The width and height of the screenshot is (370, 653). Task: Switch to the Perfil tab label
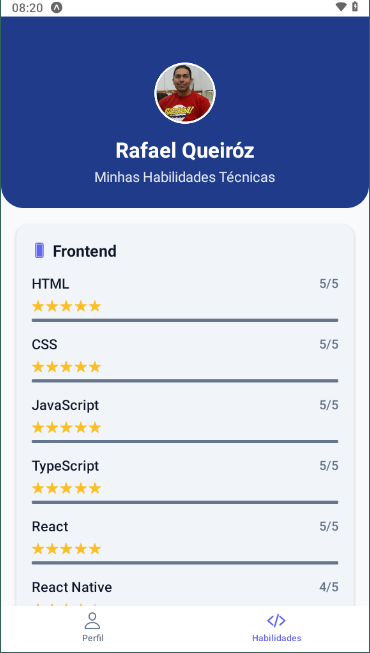[x=92, y=638]
